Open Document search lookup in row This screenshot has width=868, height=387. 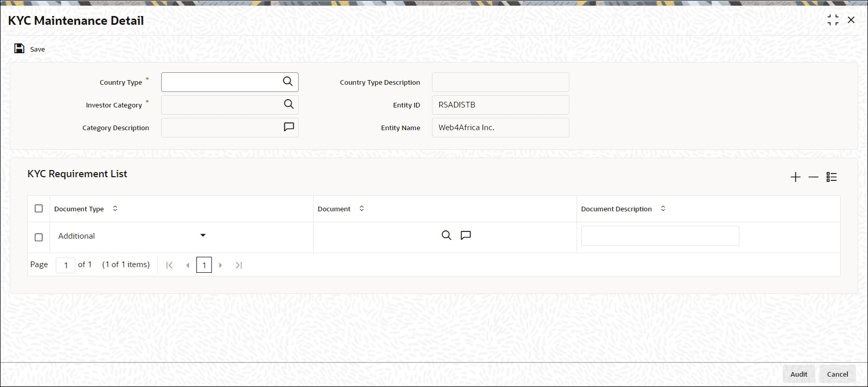click(446, 236)
